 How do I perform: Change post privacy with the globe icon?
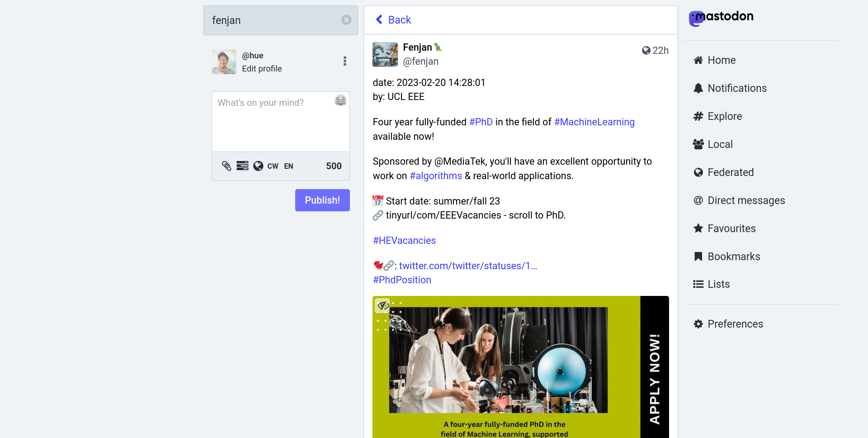pyautogui.click(x=258, y=166)
